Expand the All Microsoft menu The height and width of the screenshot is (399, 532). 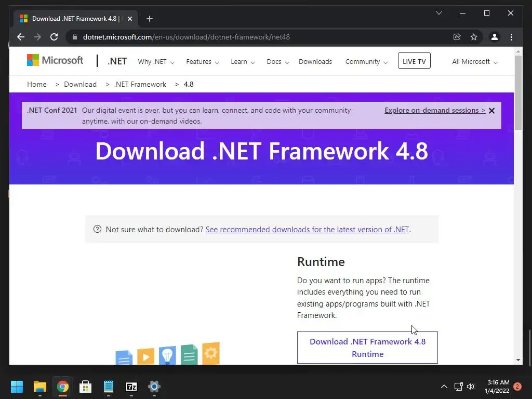click(x=475, y=62)
